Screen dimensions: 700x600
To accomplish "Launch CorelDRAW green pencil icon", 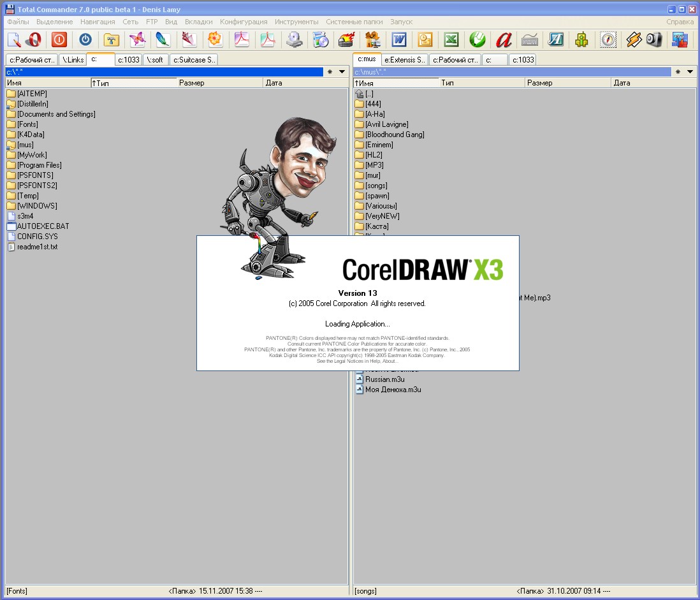I will 478,40.
